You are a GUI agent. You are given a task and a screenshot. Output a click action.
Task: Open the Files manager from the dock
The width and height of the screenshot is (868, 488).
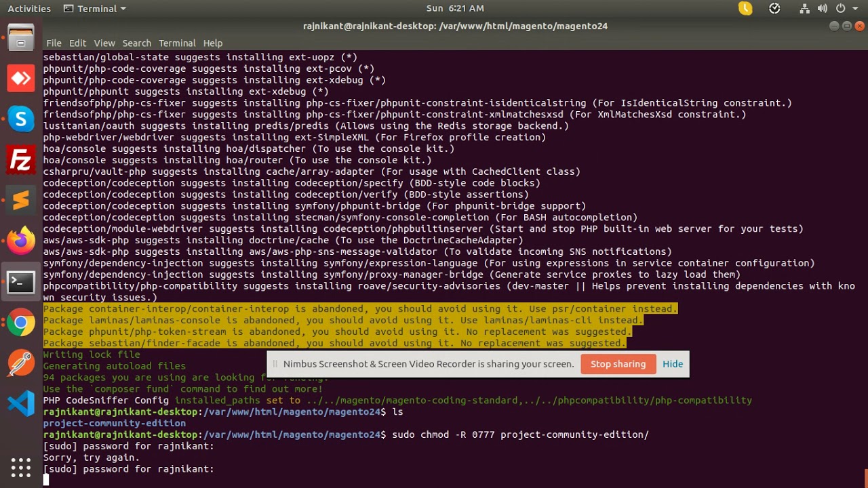[21, 37]
